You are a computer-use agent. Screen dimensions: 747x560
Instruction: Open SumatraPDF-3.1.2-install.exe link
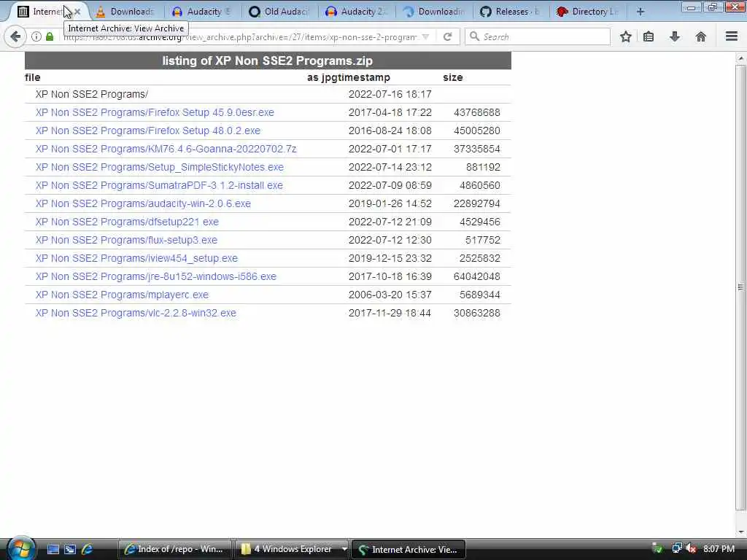[159, 185]
